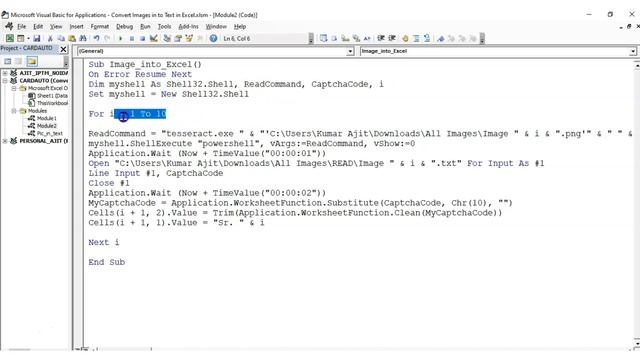The image size is (640, 360).
Task: Open Standard toolbar options arrow after Ln 6, Col 6
Action: [311, 39]
